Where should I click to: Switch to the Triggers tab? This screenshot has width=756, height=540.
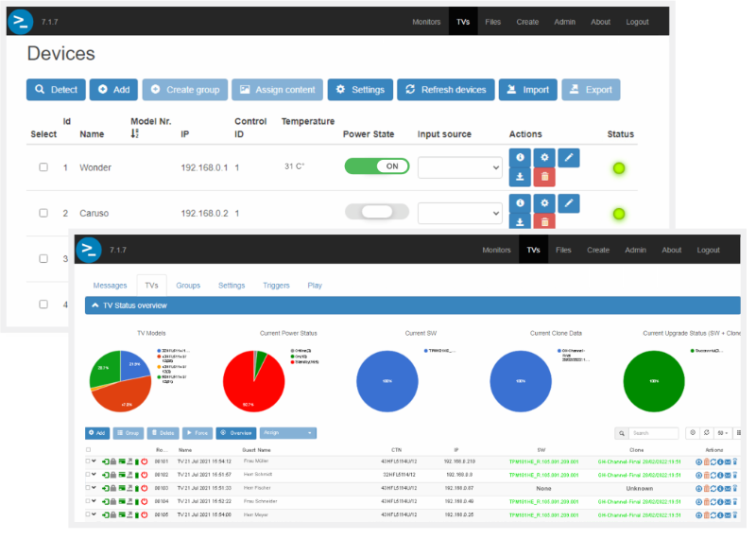coord(276,286)
